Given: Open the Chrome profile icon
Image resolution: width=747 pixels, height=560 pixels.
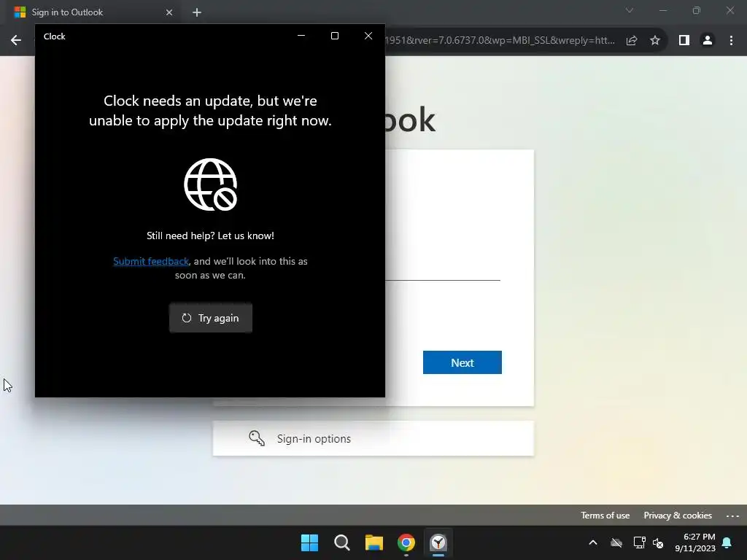Looking at the screenshot, I should pyautogui.click(x=708, y=41).
